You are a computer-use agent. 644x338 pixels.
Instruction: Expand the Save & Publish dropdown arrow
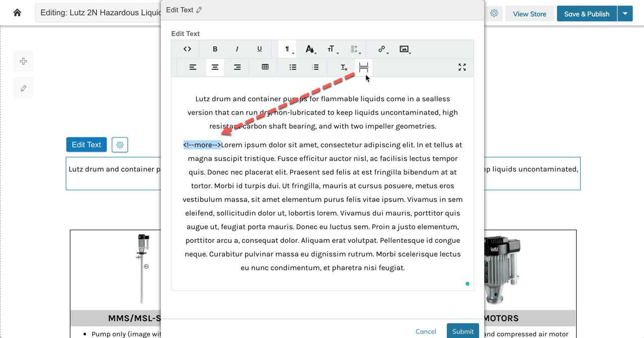point(625,14)
